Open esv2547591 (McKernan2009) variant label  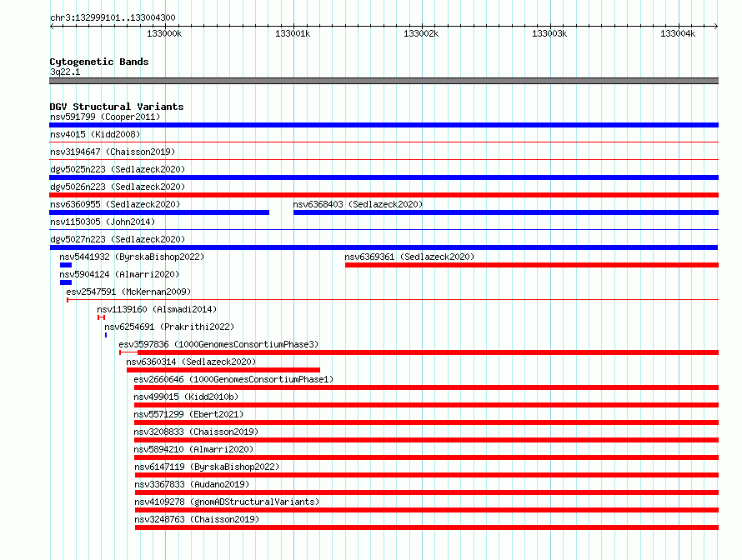click(128, 292)
